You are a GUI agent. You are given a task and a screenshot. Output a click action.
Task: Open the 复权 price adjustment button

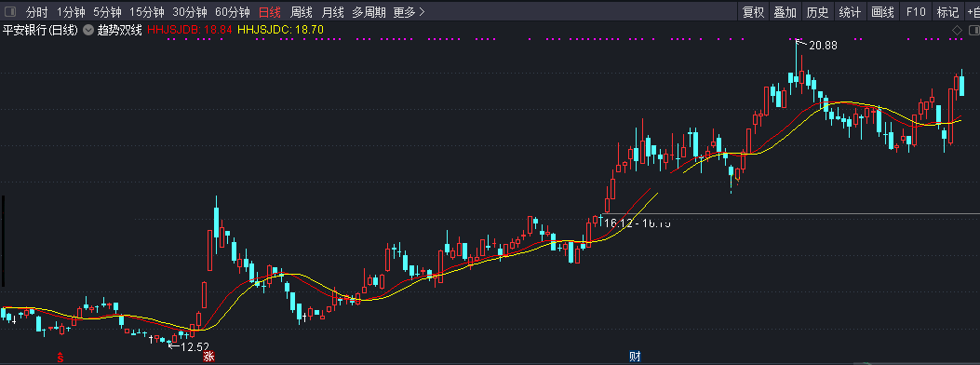(753, 12)
